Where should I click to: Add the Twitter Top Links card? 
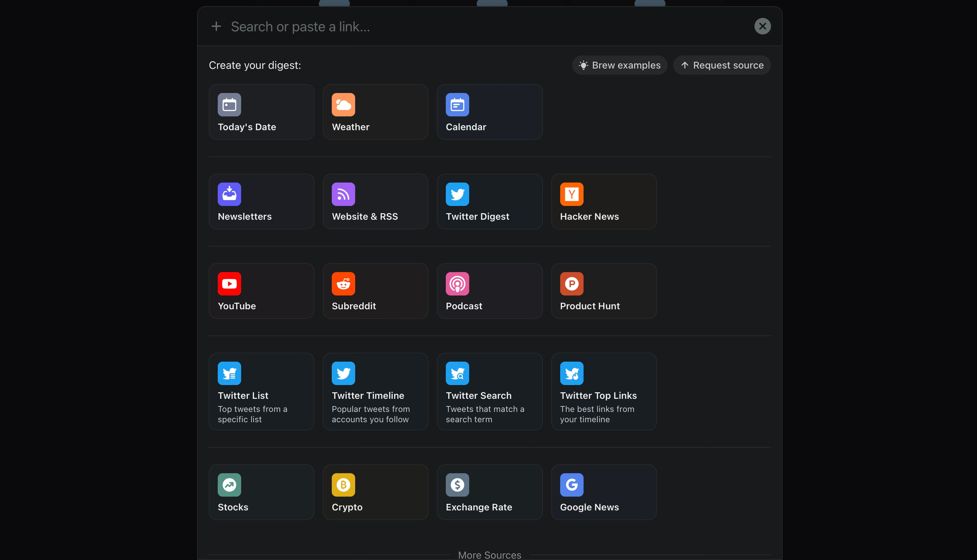[604, 392]
